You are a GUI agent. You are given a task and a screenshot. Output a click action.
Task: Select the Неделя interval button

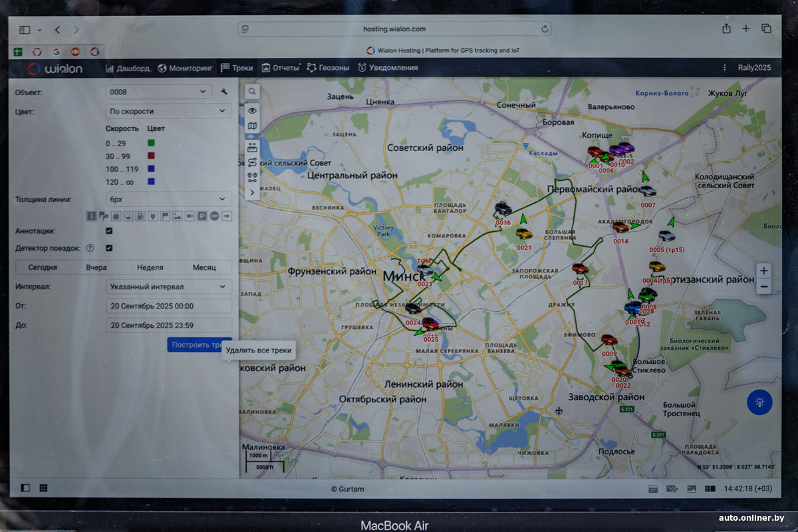point(150,267)
